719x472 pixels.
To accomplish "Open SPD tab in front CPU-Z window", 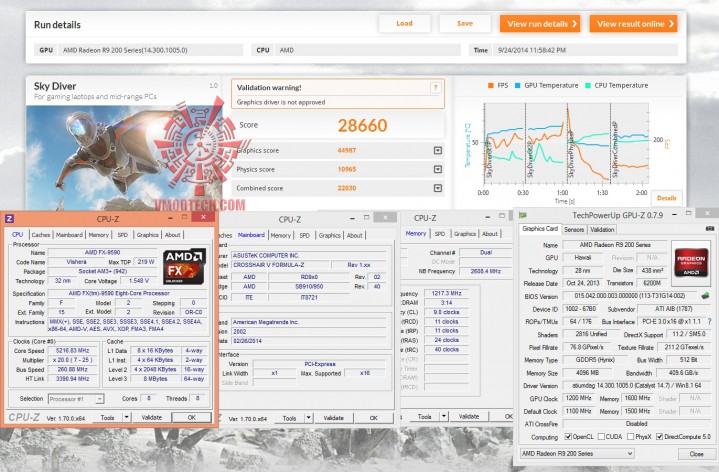I will coord(122,235).
